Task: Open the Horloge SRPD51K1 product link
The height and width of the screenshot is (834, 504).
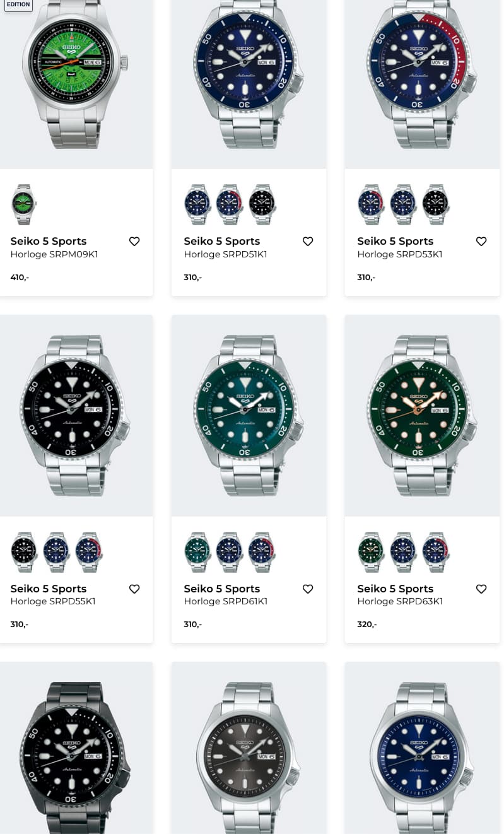Action: (x=225, y=255)
